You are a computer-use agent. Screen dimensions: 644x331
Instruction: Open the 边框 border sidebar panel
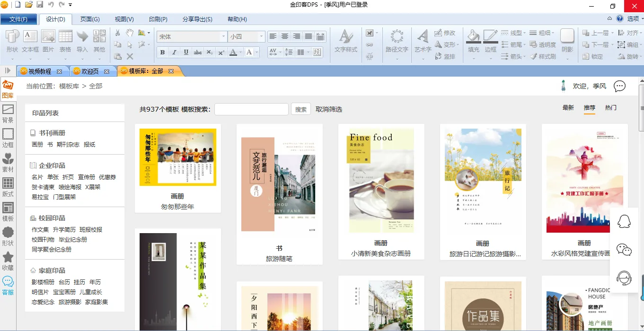pyautogui.click(x=8, y=138)
